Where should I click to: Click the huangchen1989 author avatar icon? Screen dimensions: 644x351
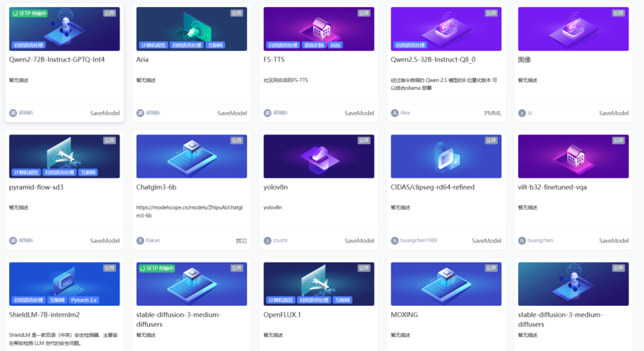(x=395, y=241)
